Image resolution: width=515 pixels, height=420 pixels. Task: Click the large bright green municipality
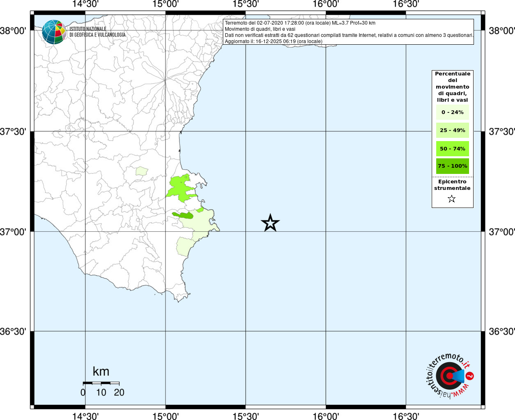click(x=180, y=189)
